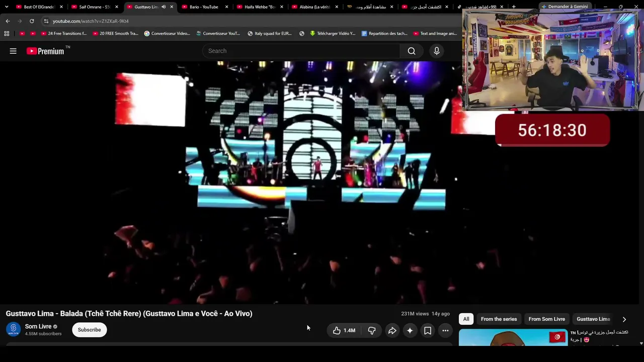Click the sparkle Ask icon
Screen dimensions: 644x362
(x=410, y=330)
